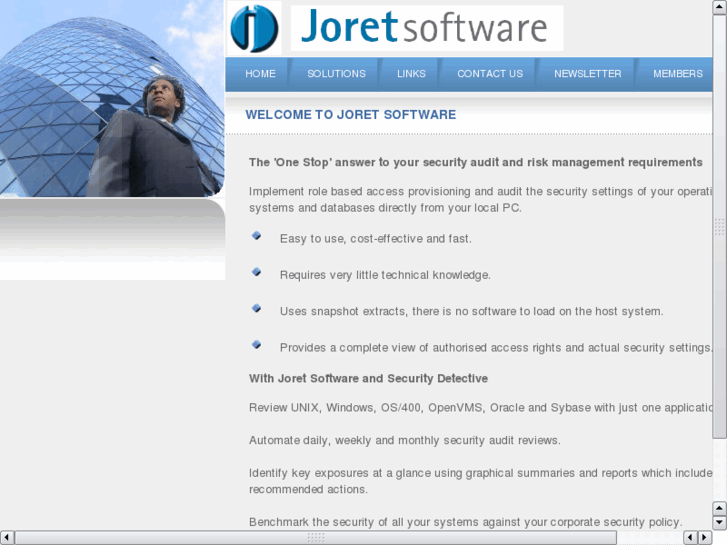Click the 'Review UNIX, Windows, OS/400' sentence
727x545 pixels.
click(x=480, y=408)
